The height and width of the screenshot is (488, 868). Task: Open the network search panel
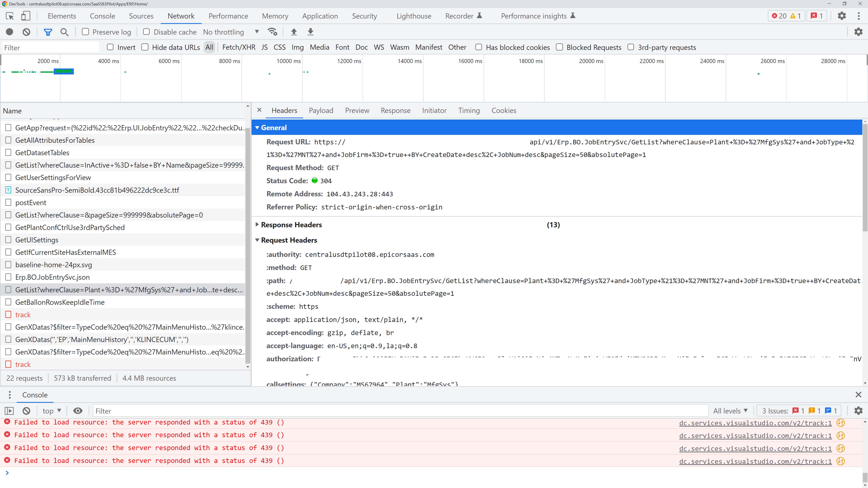[x=64, y=32]
